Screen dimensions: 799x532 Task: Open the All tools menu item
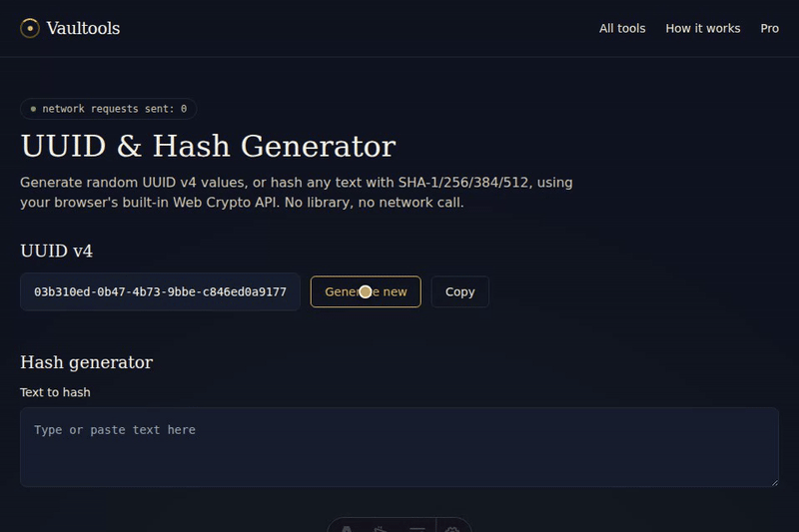(622, 29)
